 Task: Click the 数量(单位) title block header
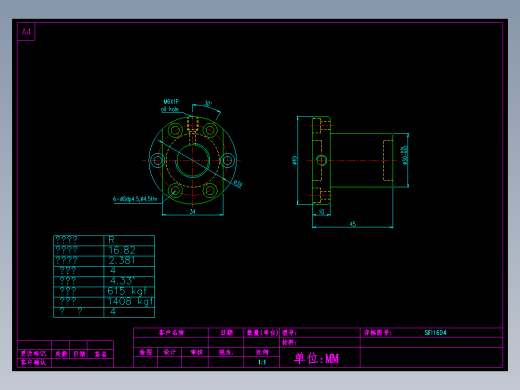tap(262, 332)
